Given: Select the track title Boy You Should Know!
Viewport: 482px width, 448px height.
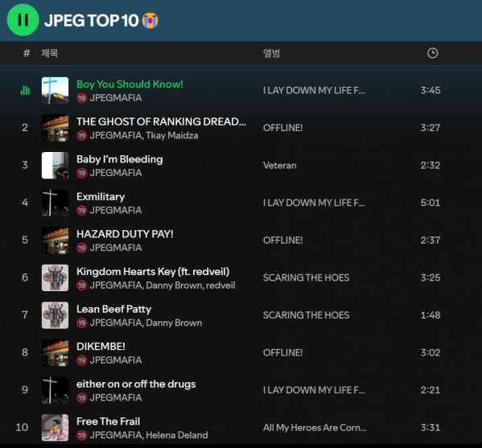Looking at the screenshot, I should tap(130, 84).
